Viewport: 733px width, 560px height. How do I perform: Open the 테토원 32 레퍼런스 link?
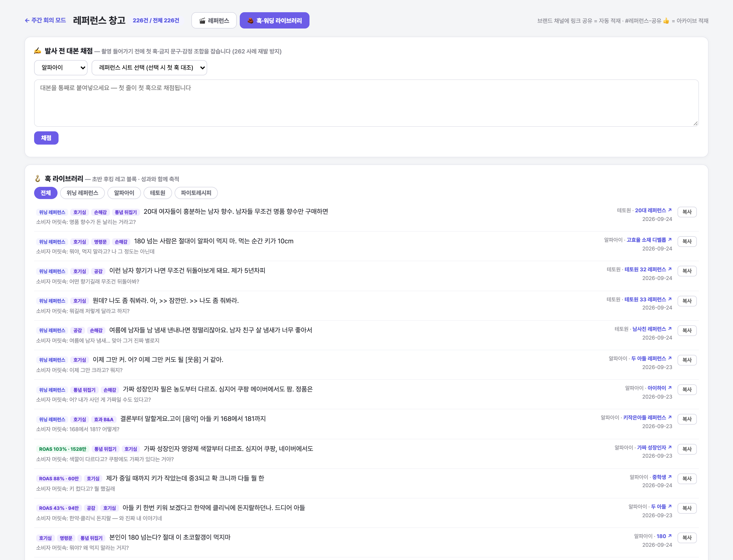click(x=648, y=269)
